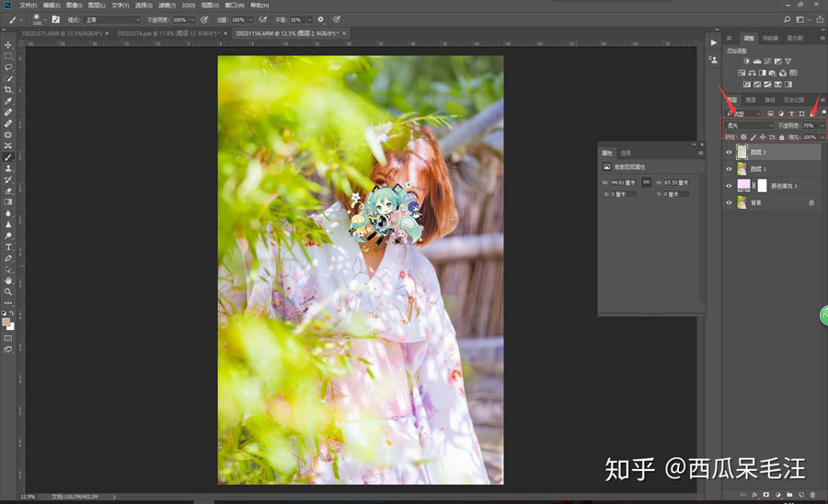This screenshot has height=504, width=828.
Task: Click the 颜色填充 1 layer mask thumbnail
Action: point(761,186)
